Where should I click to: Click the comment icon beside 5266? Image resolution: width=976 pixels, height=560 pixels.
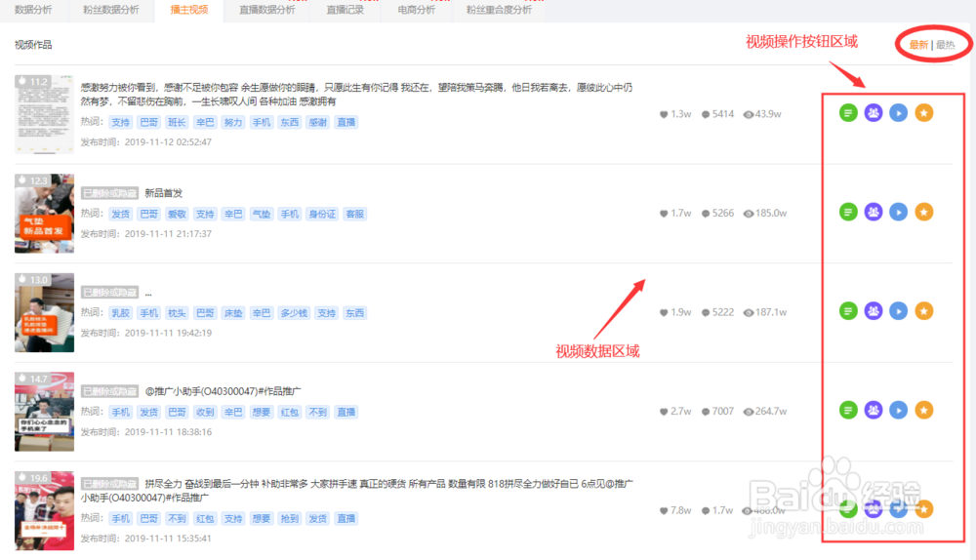click(x=706, y=214)
